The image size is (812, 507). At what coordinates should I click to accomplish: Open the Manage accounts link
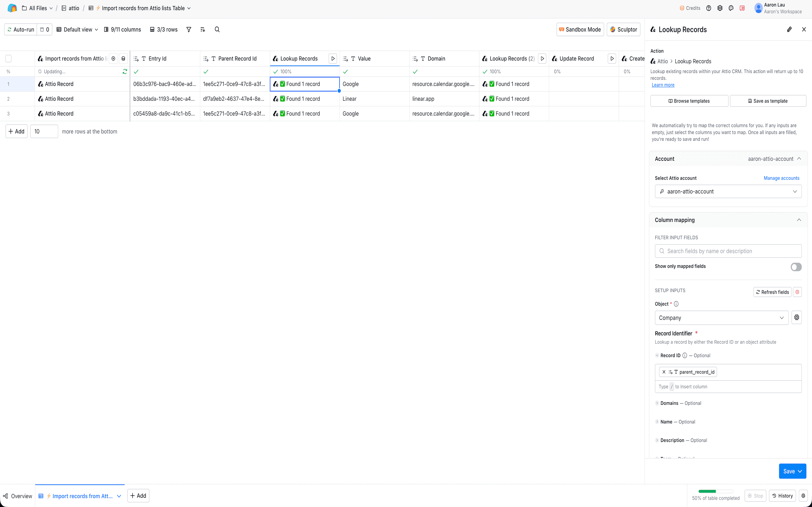pyautogui.click(x=781, y=178)
